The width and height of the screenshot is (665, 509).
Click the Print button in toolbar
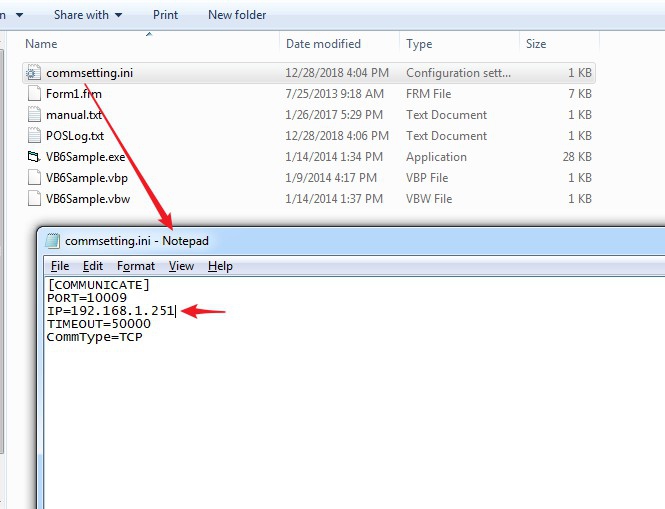tap(166, 15)
